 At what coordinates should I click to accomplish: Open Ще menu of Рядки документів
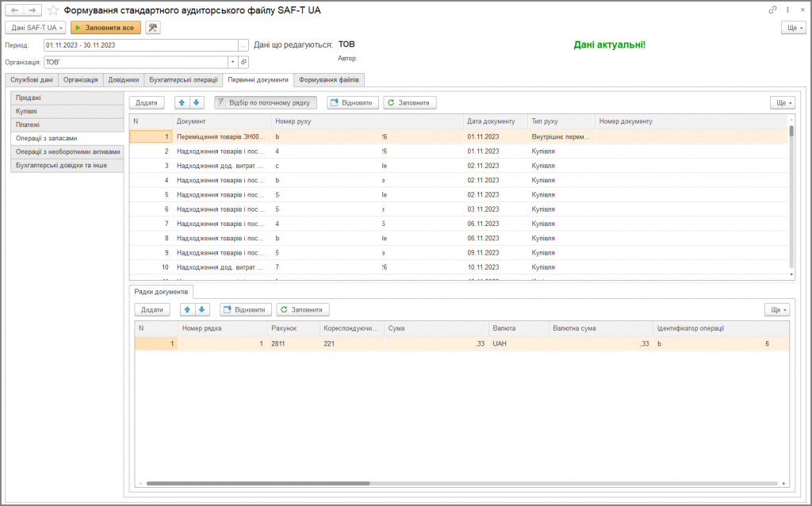tap(777, 310)
